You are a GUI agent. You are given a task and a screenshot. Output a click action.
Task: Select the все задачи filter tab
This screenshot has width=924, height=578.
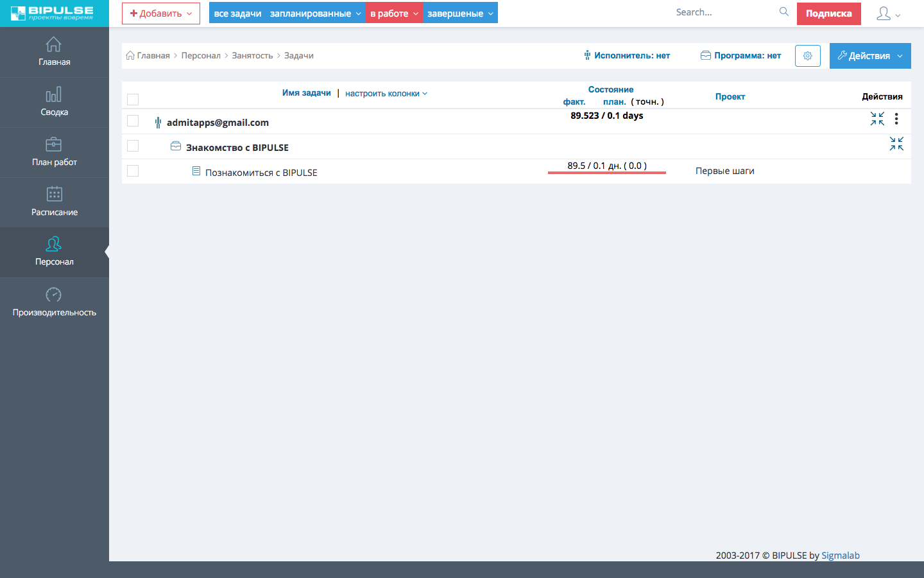(237, 13)
